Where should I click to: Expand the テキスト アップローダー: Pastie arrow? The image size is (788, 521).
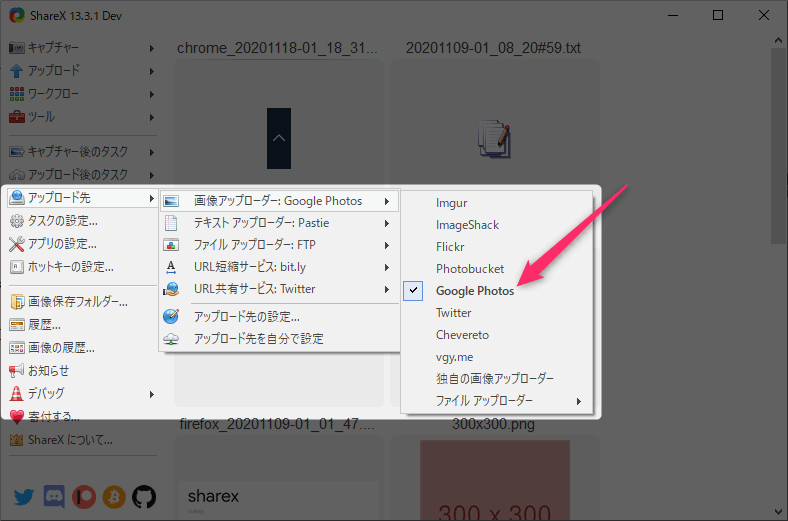(386, 224)
